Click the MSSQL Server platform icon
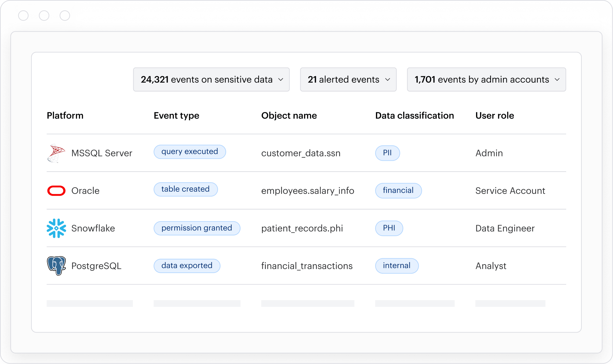The width and height of the screenshot is (613, 364). [x=56, y=153]
